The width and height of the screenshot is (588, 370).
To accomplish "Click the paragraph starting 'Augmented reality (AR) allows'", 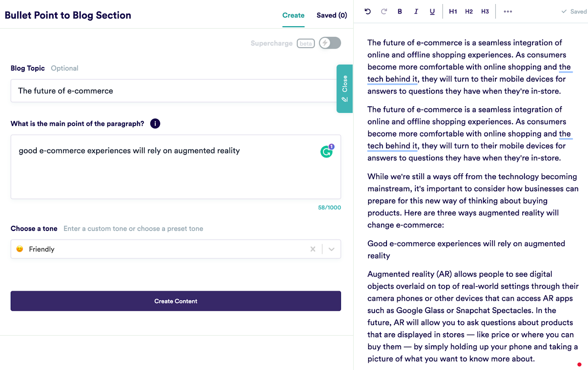I will pyautogui.click(x=473, y=316).
